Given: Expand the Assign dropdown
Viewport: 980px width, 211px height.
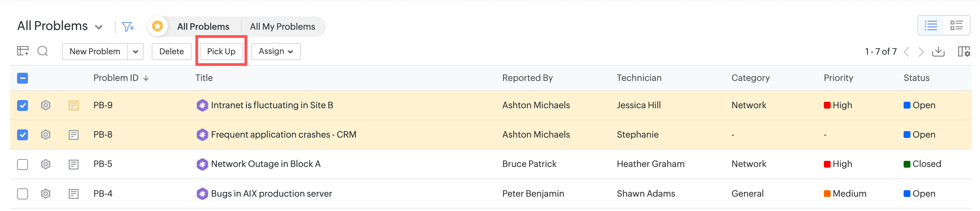Looking at the screenshot, I should pyautogui.click(x=276, y=52).
